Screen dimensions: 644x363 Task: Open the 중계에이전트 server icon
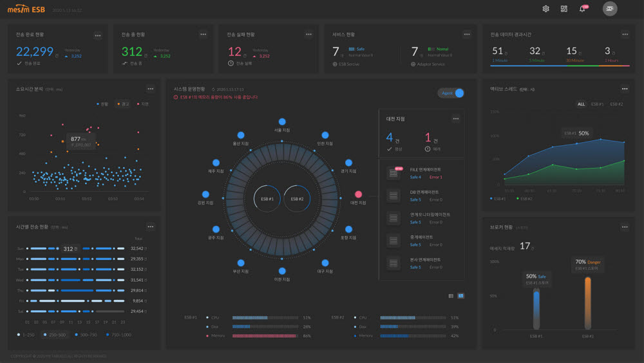click(x=393, y=241)
